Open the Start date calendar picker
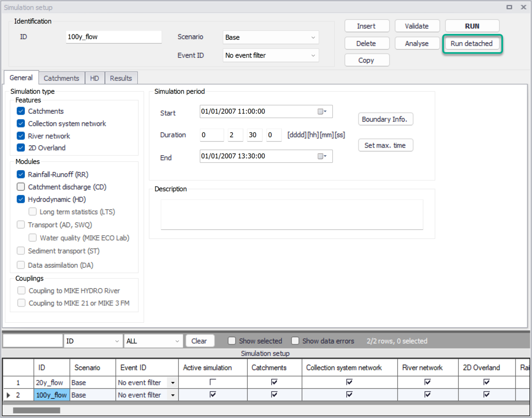Image resolution: width=532 pixels, height=418 pixels. pyautogui.click(x=322, y=111)
